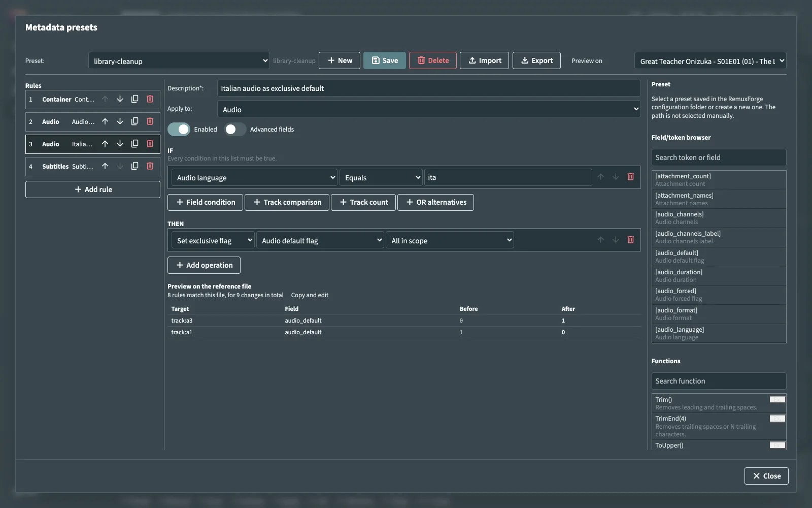Focus the Search token or field box

(719, 157)
